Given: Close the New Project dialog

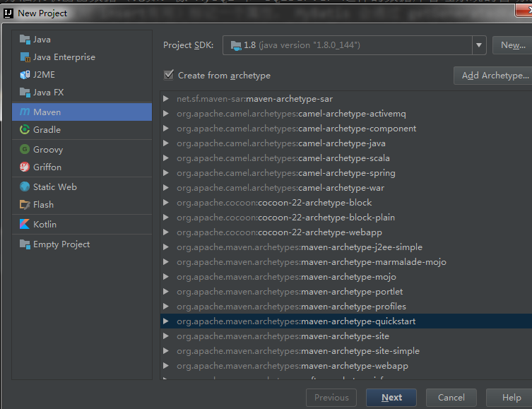Looking at the screenshot, I should (524, 10).
